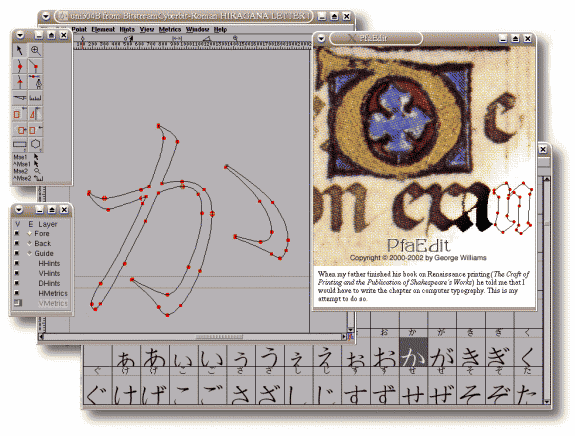The width and height of the screenshot is (575, 436).
Task: Open window menu of the tools palette
Action: [x=20, y=35]
